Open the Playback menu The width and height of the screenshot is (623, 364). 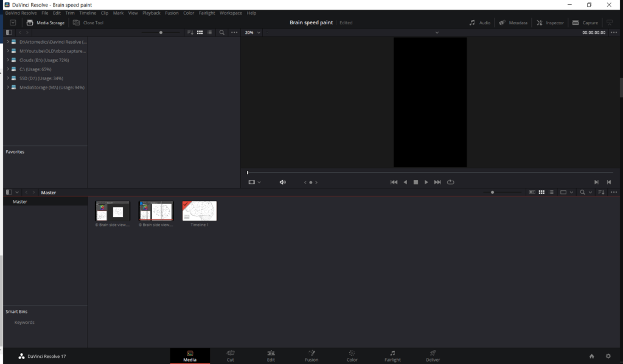151,12
